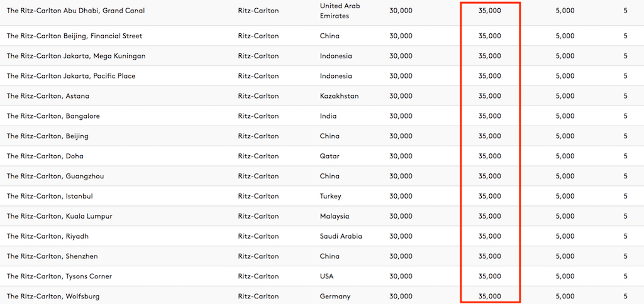Viewport: 644px width, 304px height.
Task: Click Ritz-Carlton brand cell in Beijing row
Action: point(258,136)
